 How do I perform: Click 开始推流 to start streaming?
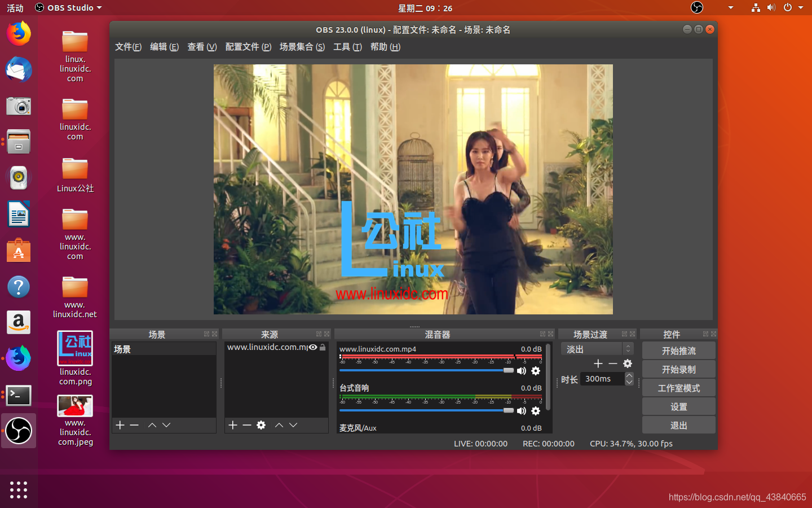tap(679, 351)
